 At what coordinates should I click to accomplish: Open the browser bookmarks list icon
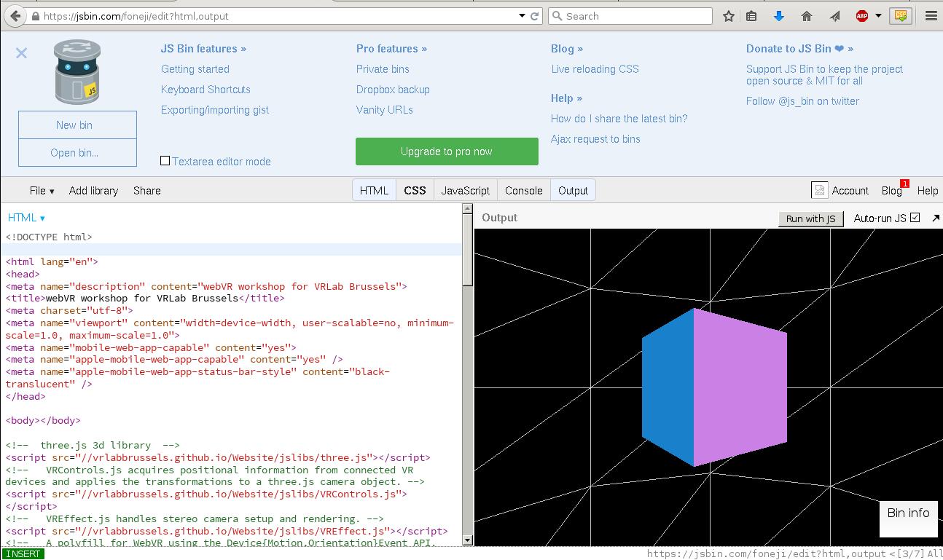[751, 16]
